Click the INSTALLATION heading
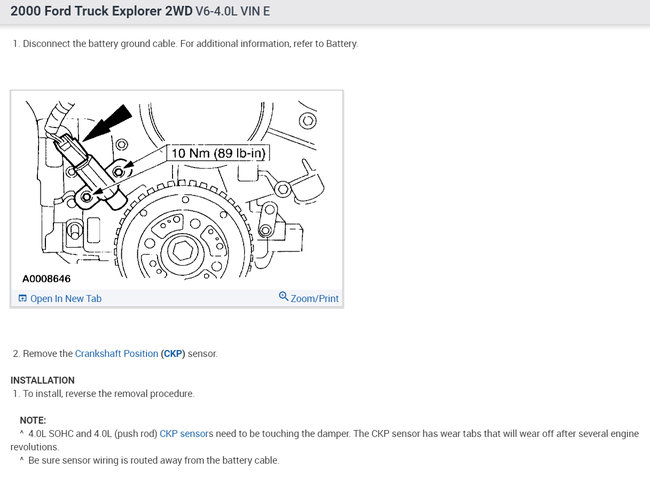This screenshot has width=650, height=485. [x=43, y=380]
